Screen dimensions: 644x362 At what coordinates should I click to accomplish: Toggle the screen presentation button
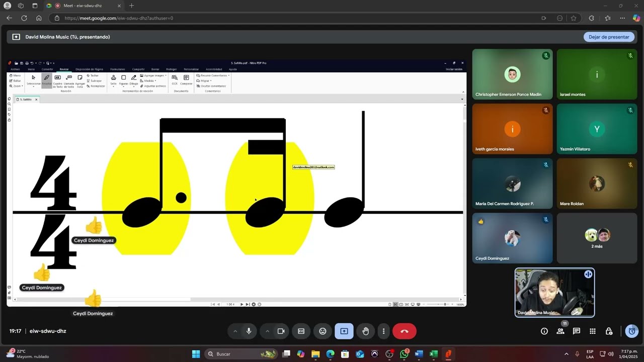(344, 331)
